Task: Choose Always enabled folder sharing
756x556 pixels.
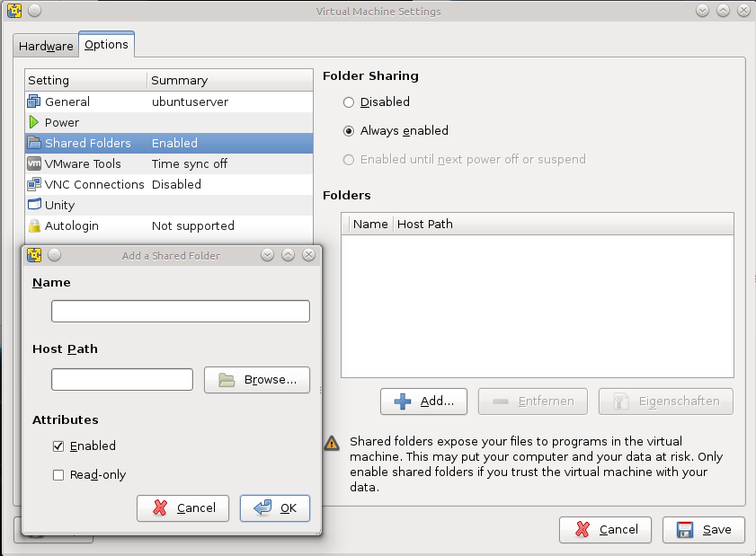Action: click(349, 131)
